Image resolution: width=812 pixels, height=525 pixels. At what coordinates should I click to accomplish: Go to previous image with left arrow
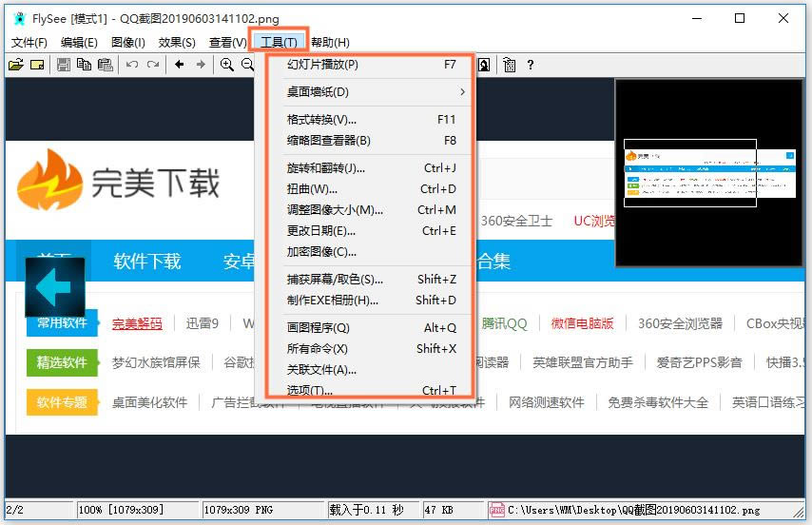point(180,65)
